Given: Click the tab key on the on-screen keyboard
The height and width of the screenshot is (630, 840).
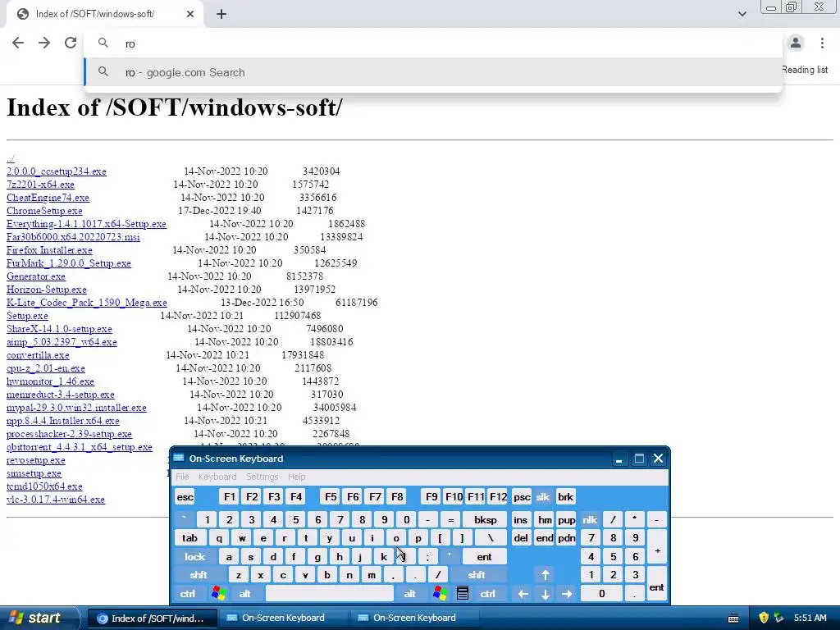Looking at the screenshot, I should [189, 538].
